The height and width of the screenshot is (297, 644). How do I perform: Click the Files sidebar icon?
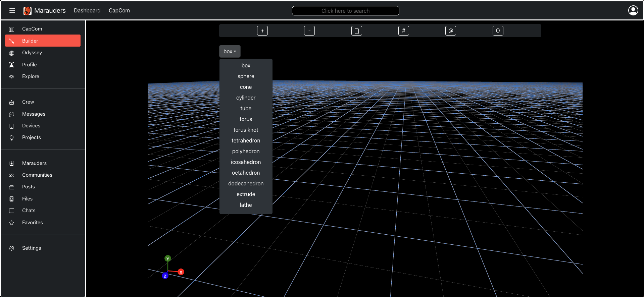[12, 199]
